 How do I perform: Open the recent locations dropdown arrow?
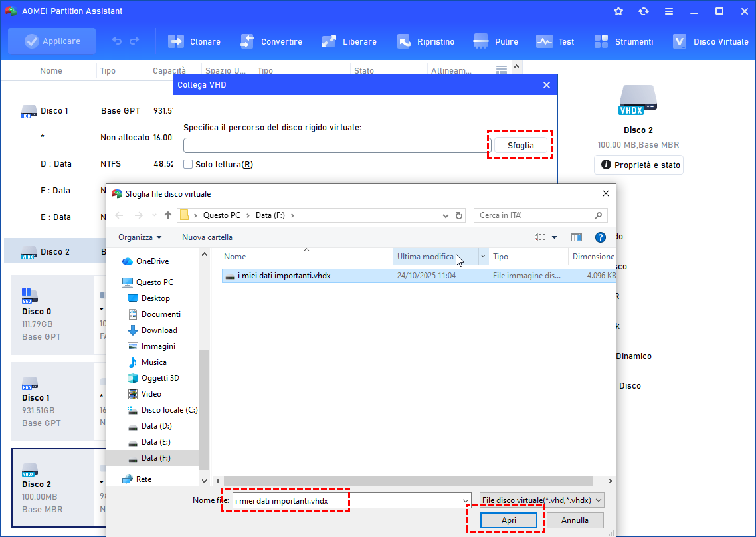pos(154,215)
